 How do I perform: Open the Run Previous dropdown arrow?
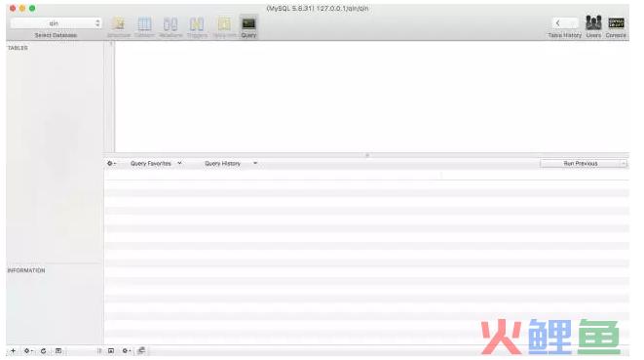pyautogui.click(x=624, y=164)
